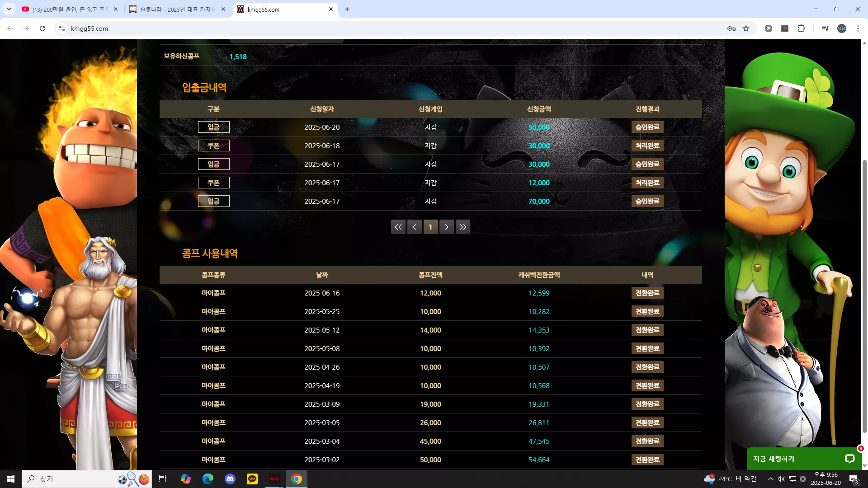Expand the tab search dropdown arrow
Viewport: 868px width, 488px height.
tap(9, 9)
